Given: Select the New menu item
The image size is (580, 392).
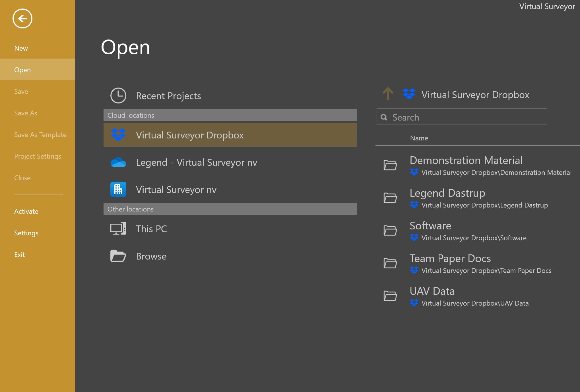Looking at the screenshot, I should tap(21, 48).
